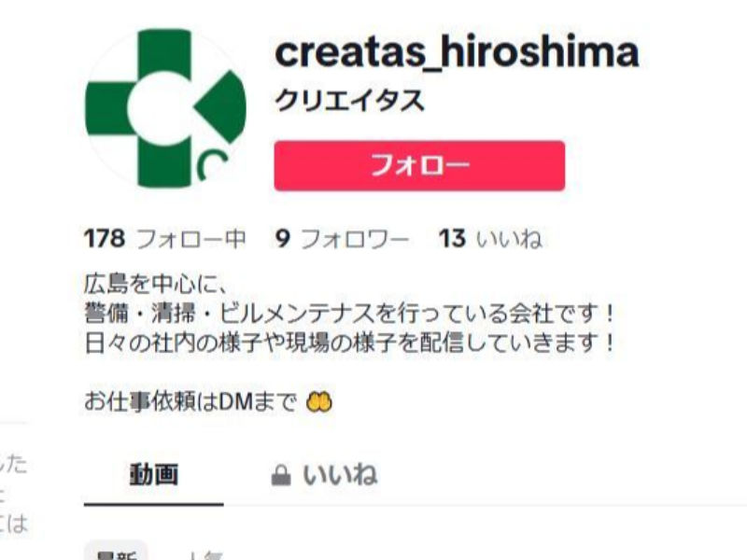
Task: Click the お仕事依頼はDMまで text
Action: tap(190, 402)
